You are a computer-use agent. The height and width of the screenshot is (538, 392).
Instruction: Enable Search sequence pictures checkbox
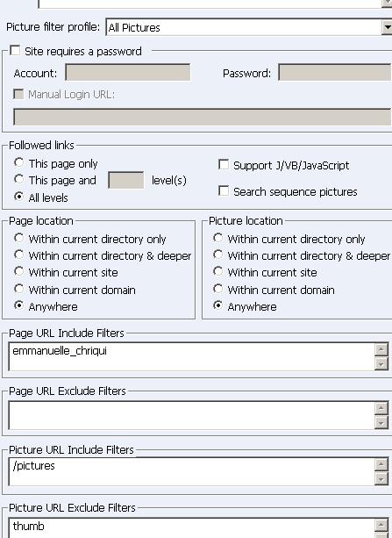click(x=224, y=190)
